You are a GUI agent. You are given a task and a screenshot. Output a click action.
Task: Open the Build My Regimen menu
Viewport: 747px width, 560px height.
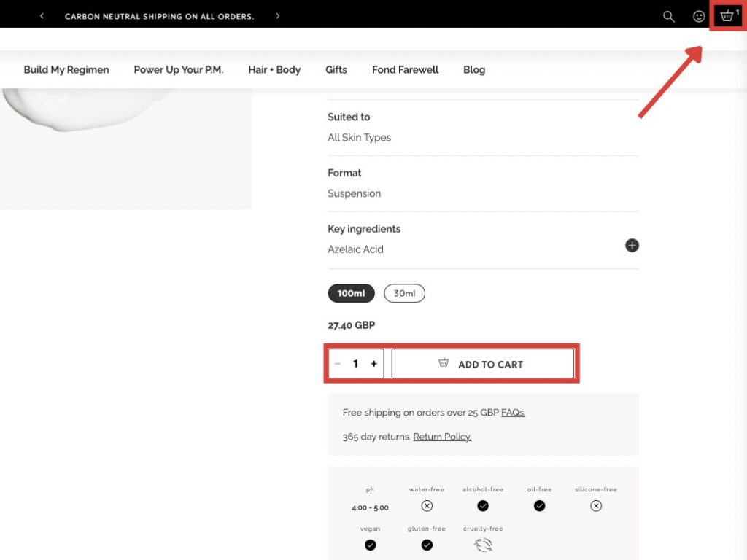point(66,70)
